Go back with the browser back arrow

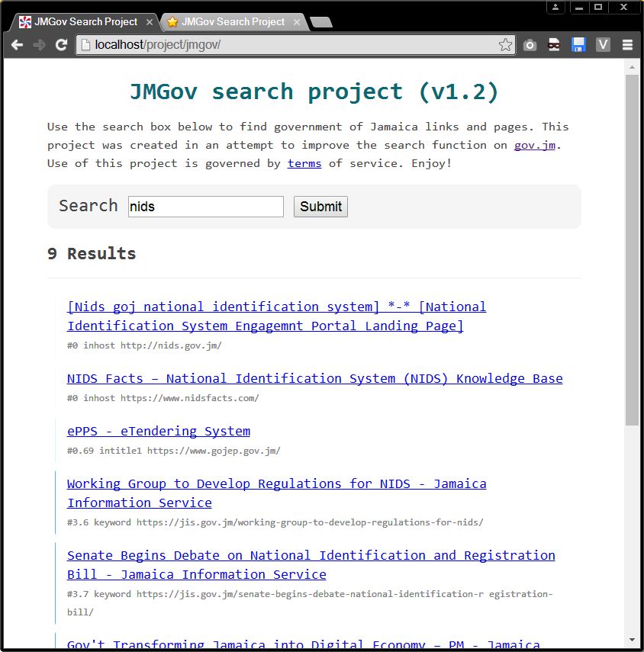17,44
